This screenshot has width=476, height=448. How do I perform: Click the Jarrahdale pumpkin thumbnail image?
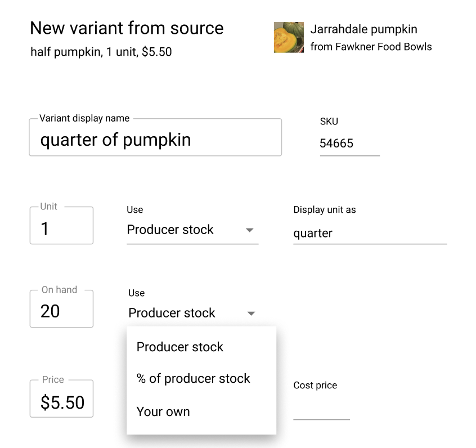[x=289, y=37]
